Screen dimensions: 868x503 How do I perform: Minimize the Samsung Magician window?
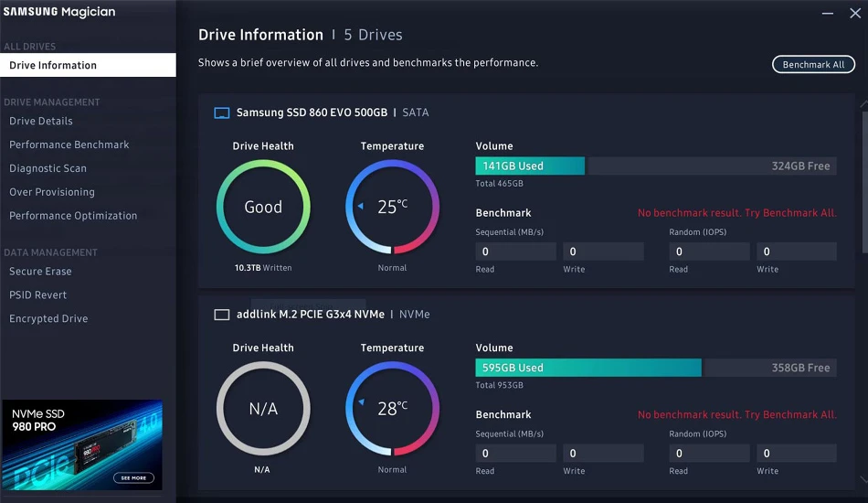(x=828, y=14)
